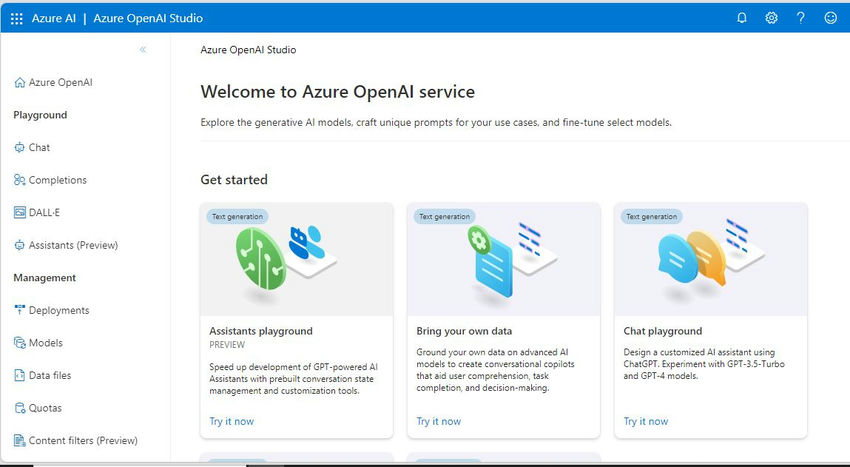Open the app launcher grid icon
The height and width of the screenshot is (467, 850).
(x=17, y=18)
